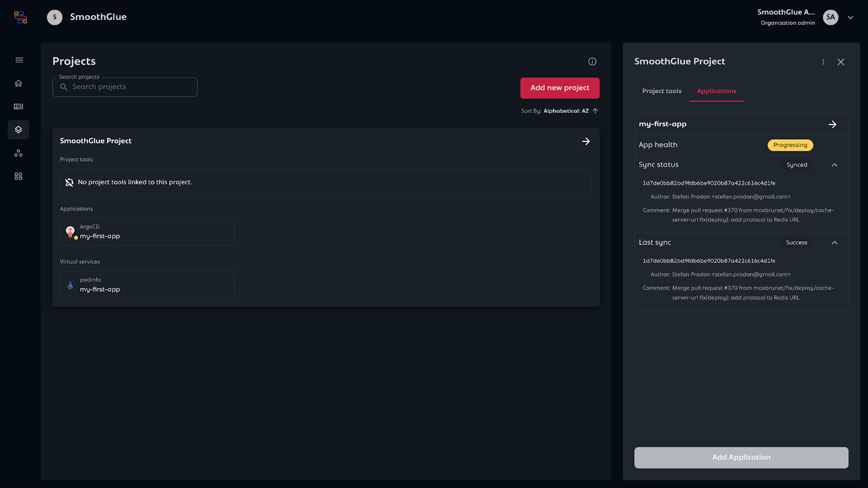Open the hamburger menu in sidebar
Viewport: 868px width, 488px height.
tap(19, 60)
